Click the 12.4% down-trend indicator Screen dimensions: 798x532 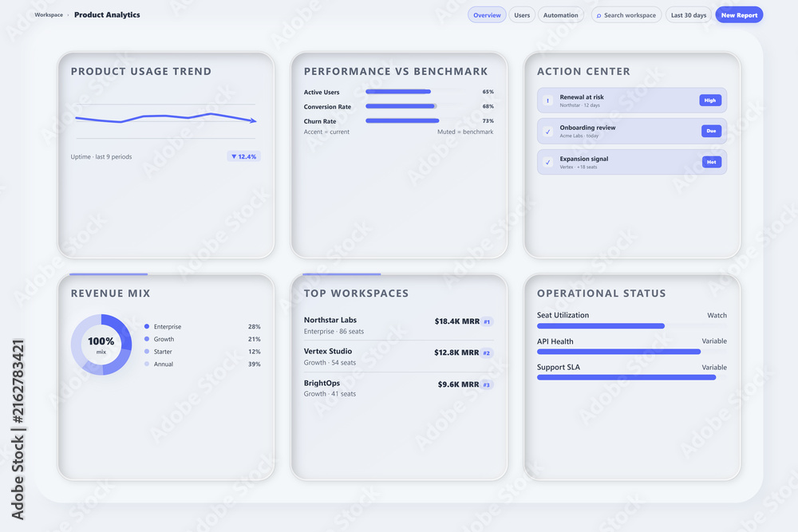tap(243, 156)
